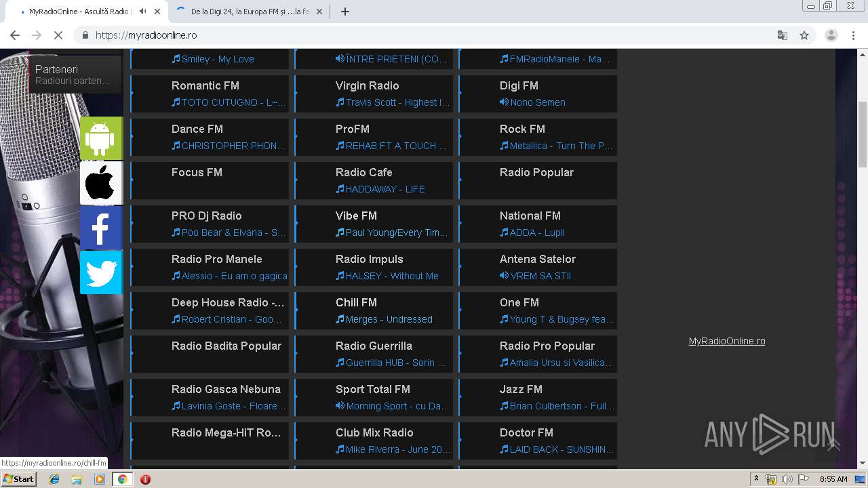Open the Club Mix Radio station
Image resolution: width=868 pixels, height=488 pixels.
tap(374, 441)
